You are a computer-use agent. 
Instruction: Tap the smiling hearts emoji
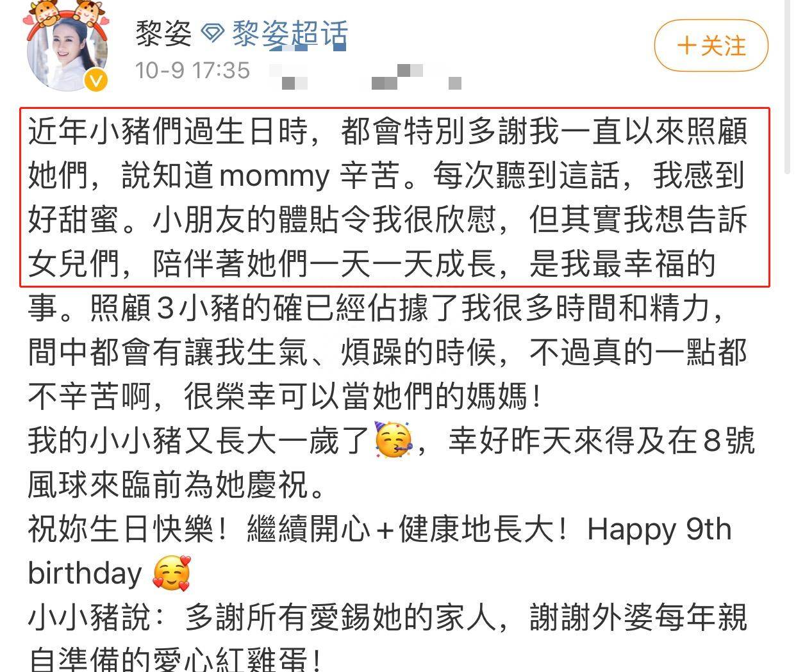(171, 573)
